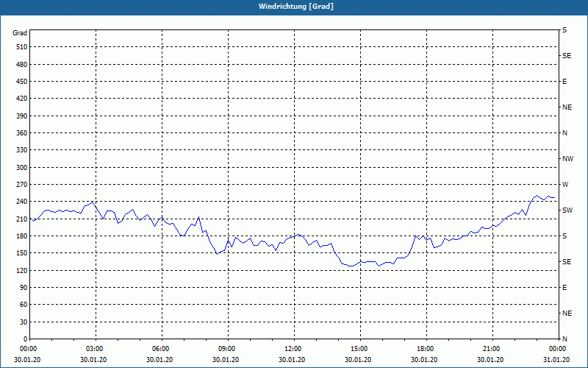The height and width of the screenshot is (368, 588).
Task: Select the 480 y-axis label
Action: point(22,64)
